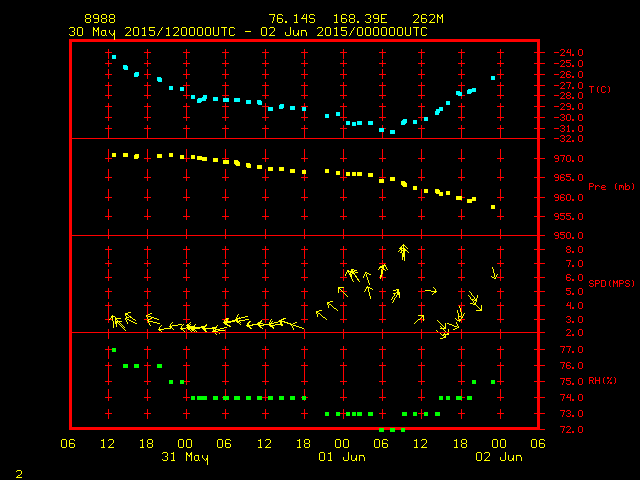
Task: Click the 955.0 pressure tick label
Action: tap(569, 217)
